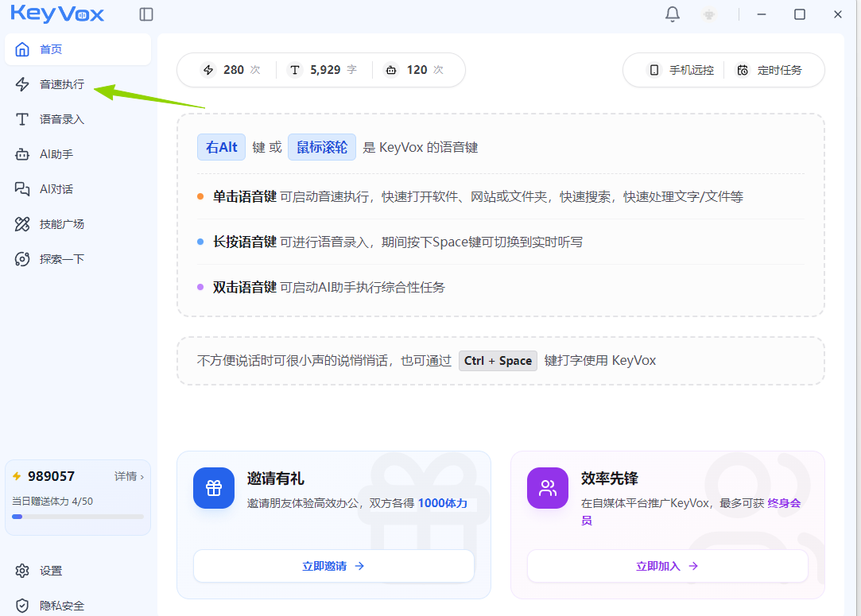Click the 989057 stamina value
This screenshot has height=616, width=861.
(51, 476)
